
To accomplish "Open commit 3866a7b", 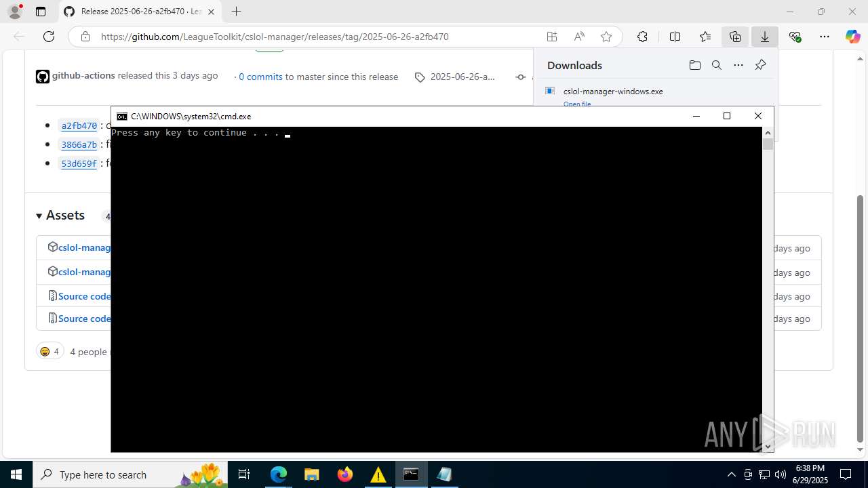I will pos(79,144).
